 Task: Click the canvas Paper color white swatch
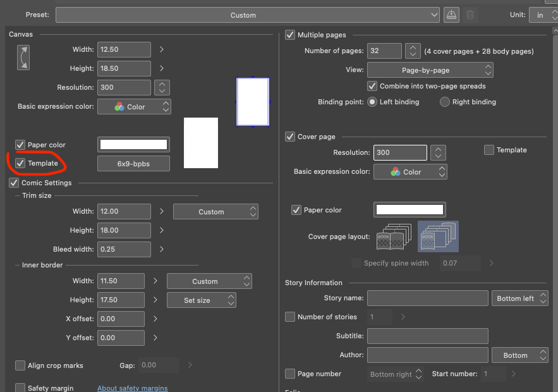(133, 145)
